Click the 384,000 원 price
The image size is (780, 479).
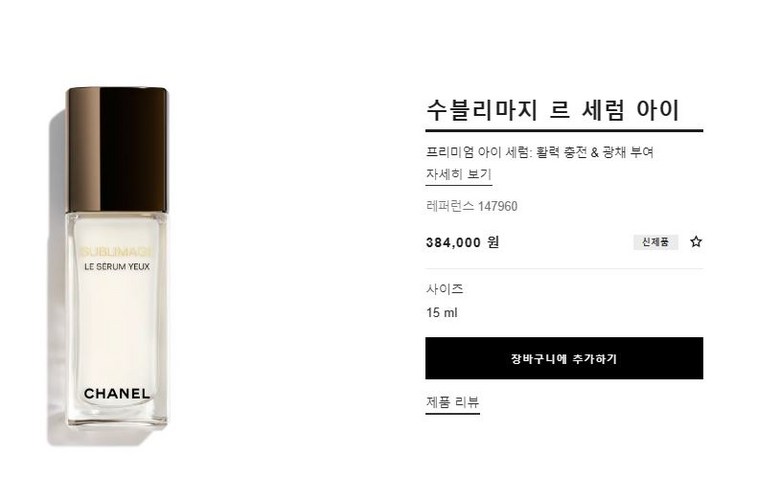[x=463, y=242]
